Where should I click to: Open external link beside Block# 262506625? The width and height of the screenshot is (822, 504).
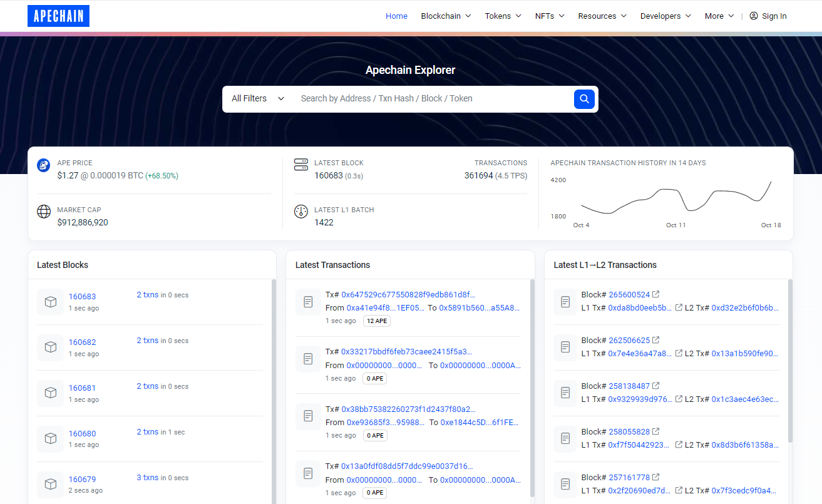pos(656,340)
